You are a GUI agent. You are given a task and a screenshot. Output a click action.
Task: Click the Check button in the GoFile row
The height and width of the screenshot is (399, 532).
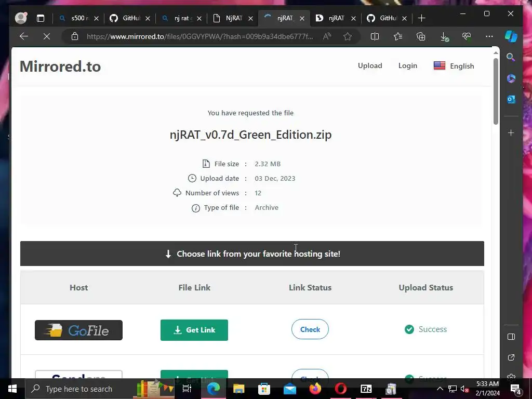click(310, 329)
